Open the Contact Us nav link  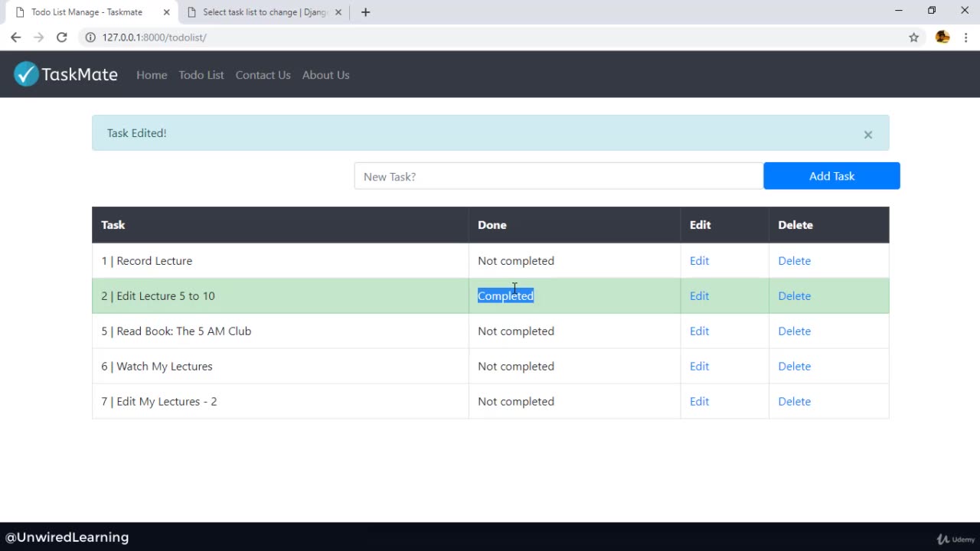click(x=263, y=75)
